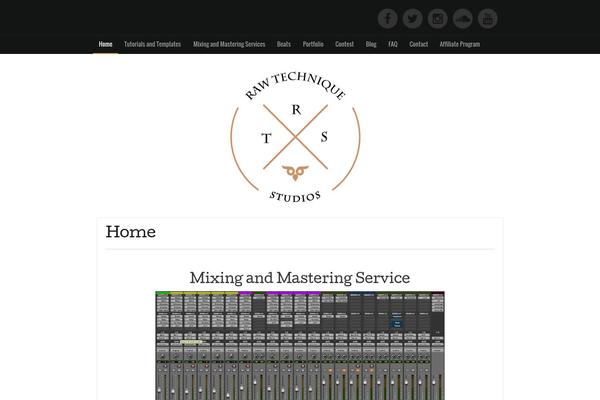
Task: Open Mixing and Mastering Services menu
Action: (x=229, y=44)
